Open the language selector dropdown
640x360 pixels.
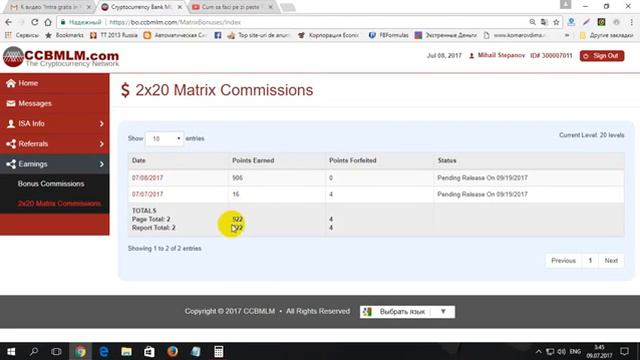tap(407, 312)
